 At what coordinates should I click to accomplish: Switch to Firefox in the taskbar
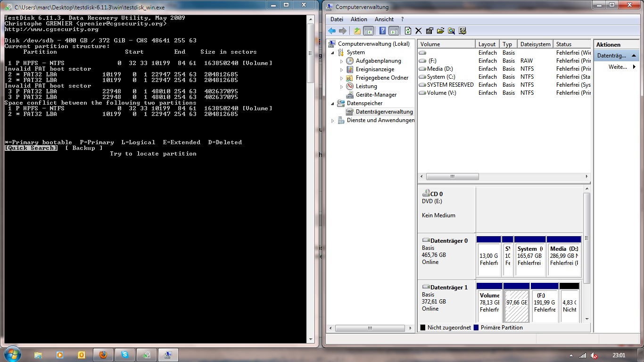(x=103, y=355)
